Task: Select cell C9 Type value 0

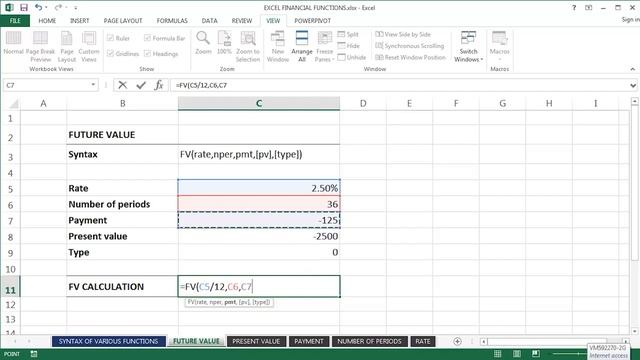Action: point(259,252)
